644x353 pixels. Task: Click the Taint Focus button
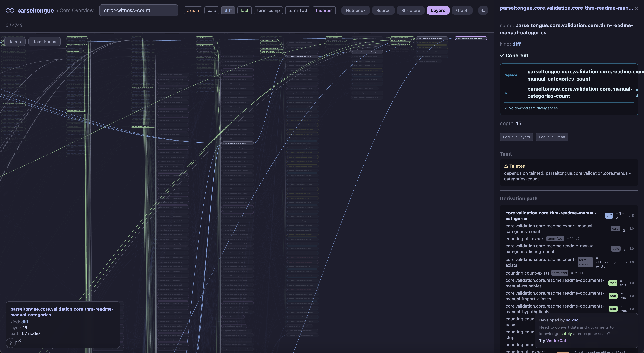45,41
